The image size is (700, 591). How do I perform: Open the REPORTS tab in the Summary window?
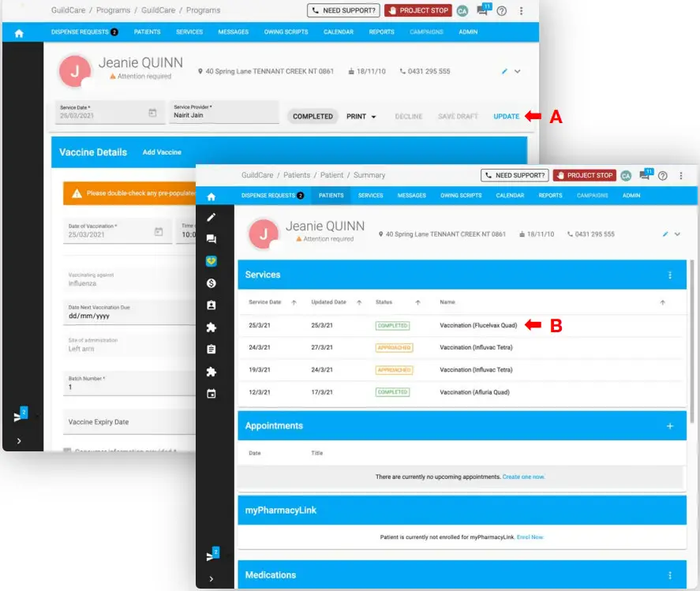click(550, 196)
